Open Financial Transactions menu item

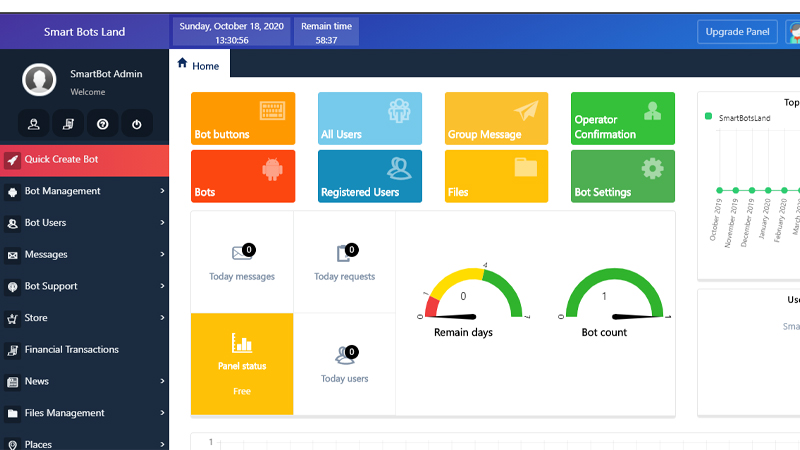coord(84,350)
